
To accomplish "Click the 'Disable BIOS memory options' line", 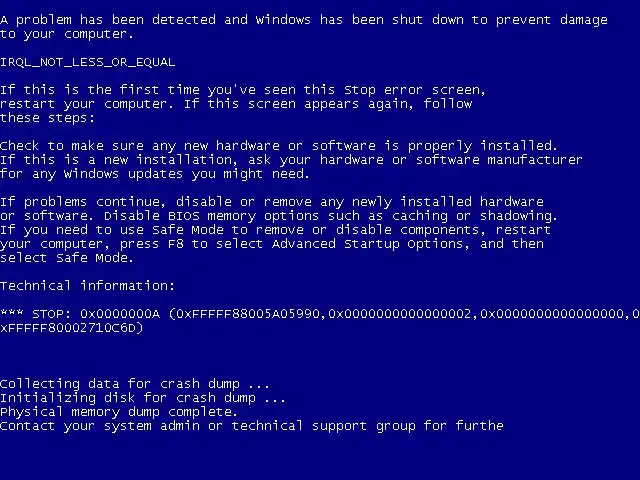I will point(279,216).
